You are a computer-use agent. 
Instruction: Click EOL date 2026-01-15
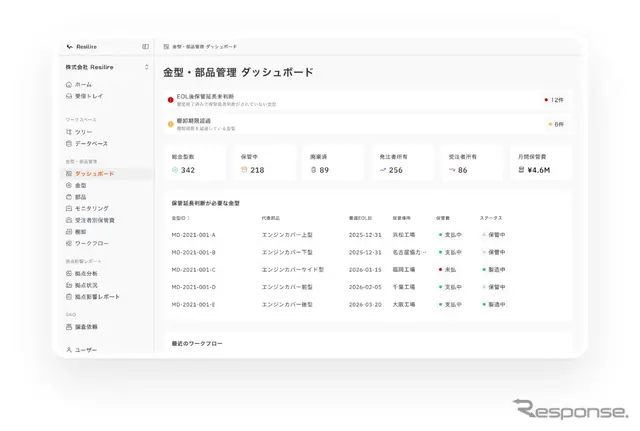365,270
